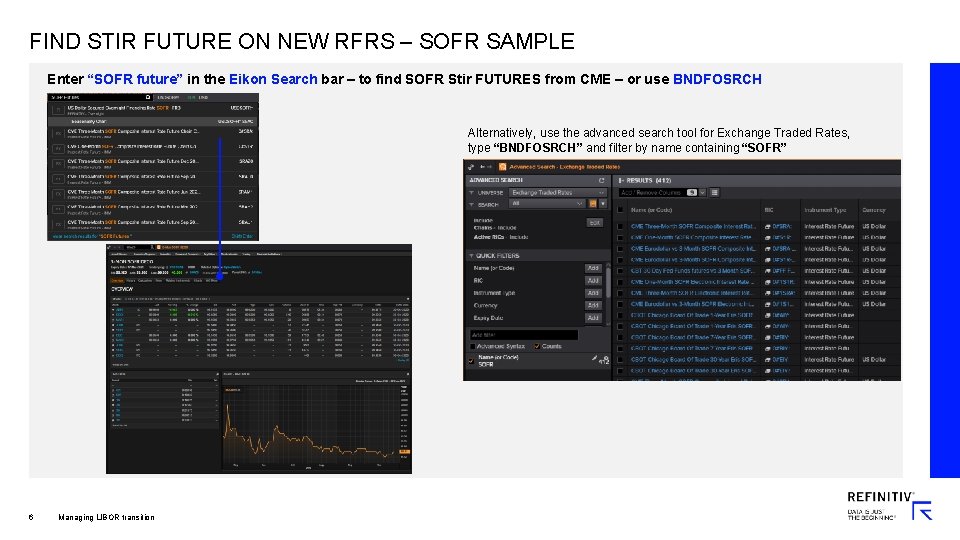The height and width of the screenshot is (540, 960).
Task: Click view search results for SOFR Futures
Action: point(92,236)
